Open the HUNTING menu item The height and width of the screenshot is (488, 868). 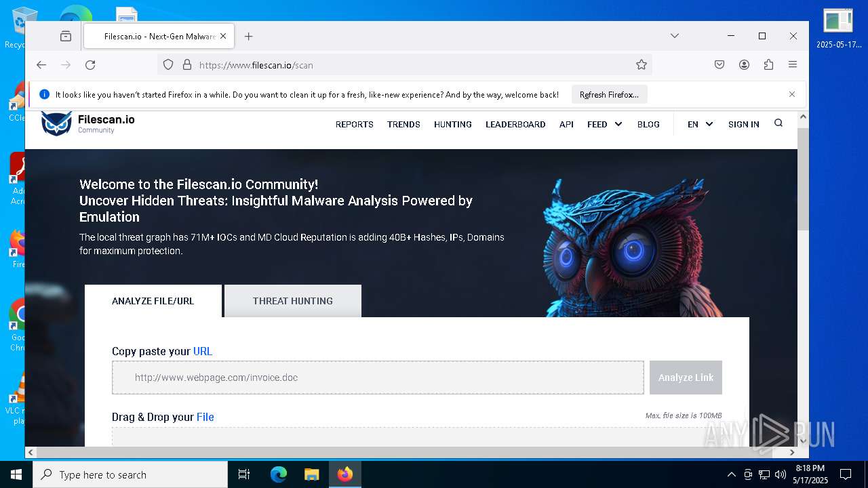pyautogui.click(x=453, y=125)
